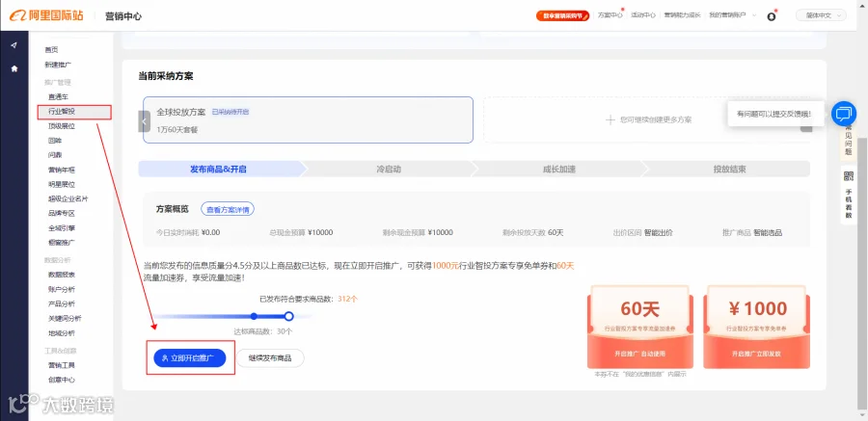Click the QR code mobile view icon
The height and width of the screenshot is (421, 868).
pyautogui.click(x=848, y=176)
